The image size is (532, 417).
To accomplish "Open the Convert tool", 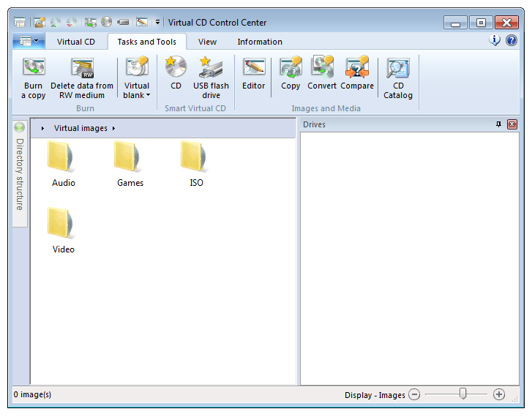I will tap(322, 73).
